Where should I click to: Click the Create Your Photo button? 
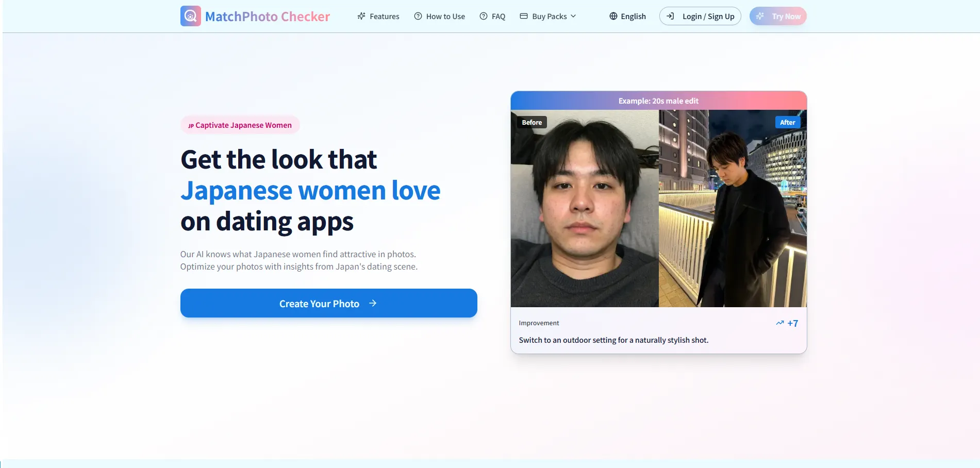tap(329, 303)
